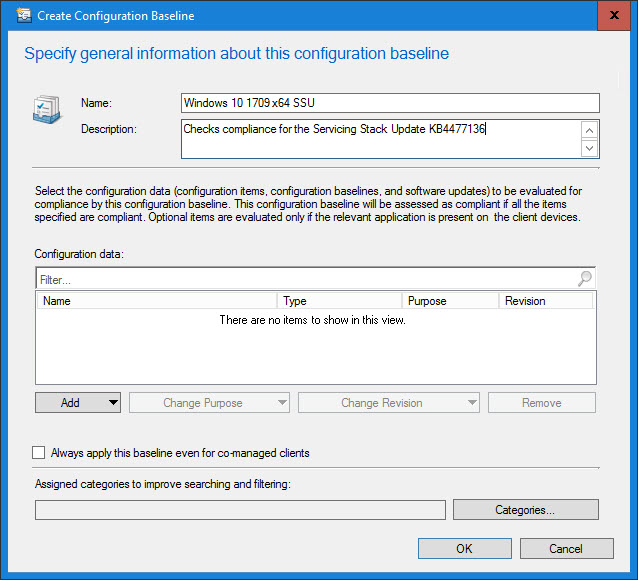The image size is (638, 580).
Task: Click the Revision column header
Action: (545, 301)
